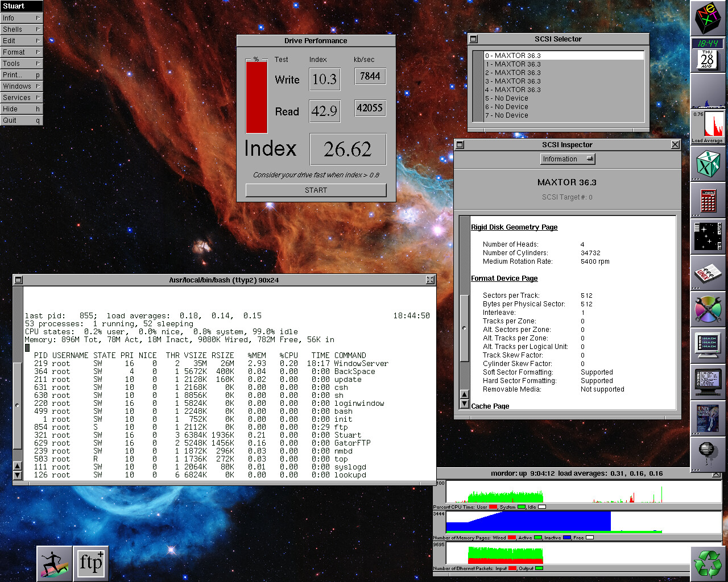Click the green Recycler icon
The width and height of the screenshot is (728, 582).
coord(708,563)
